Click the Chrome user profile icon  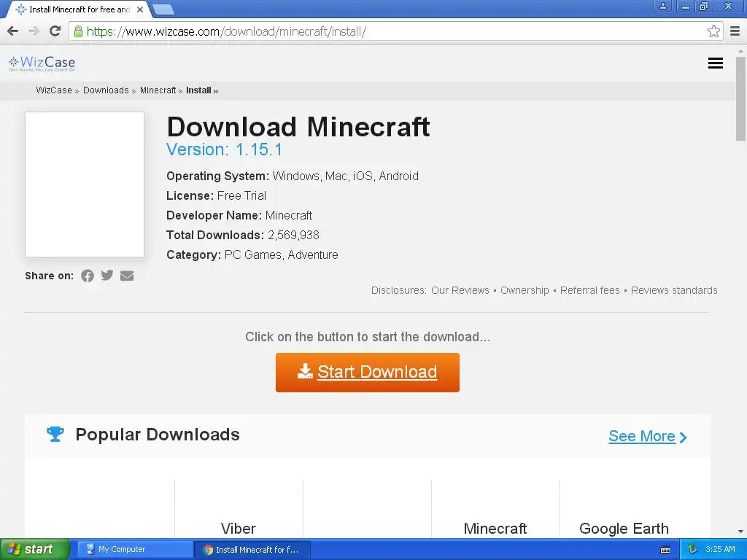pos(662,6)
